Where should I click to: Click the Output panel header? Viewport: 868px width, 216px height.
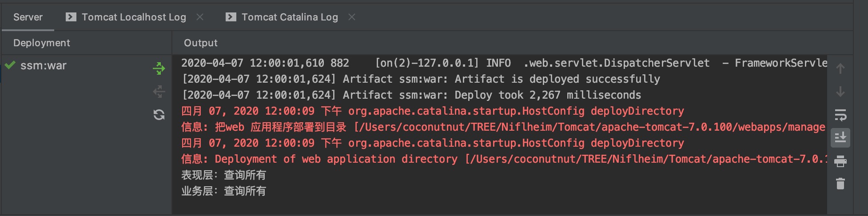[201, 43]
